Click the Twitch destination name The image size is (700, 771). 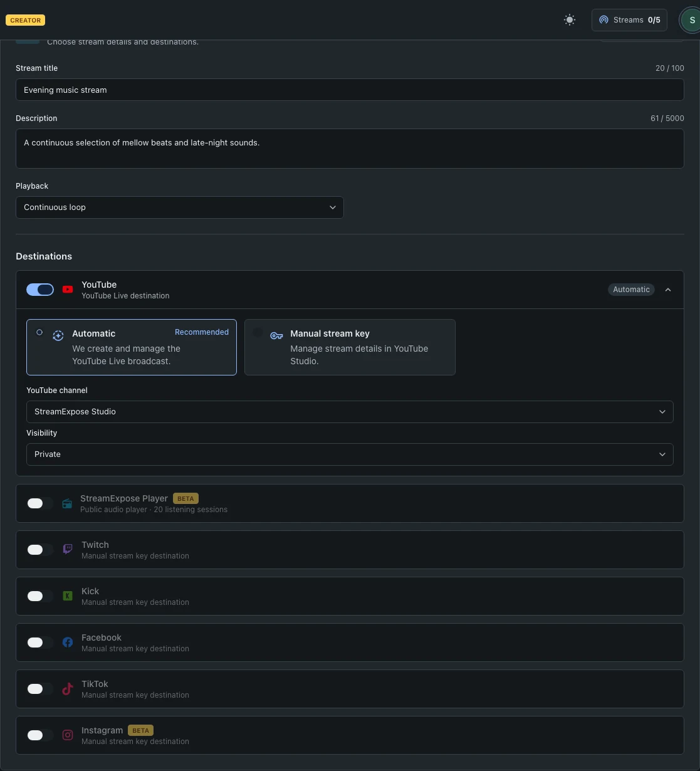click(x=95, y=545)
